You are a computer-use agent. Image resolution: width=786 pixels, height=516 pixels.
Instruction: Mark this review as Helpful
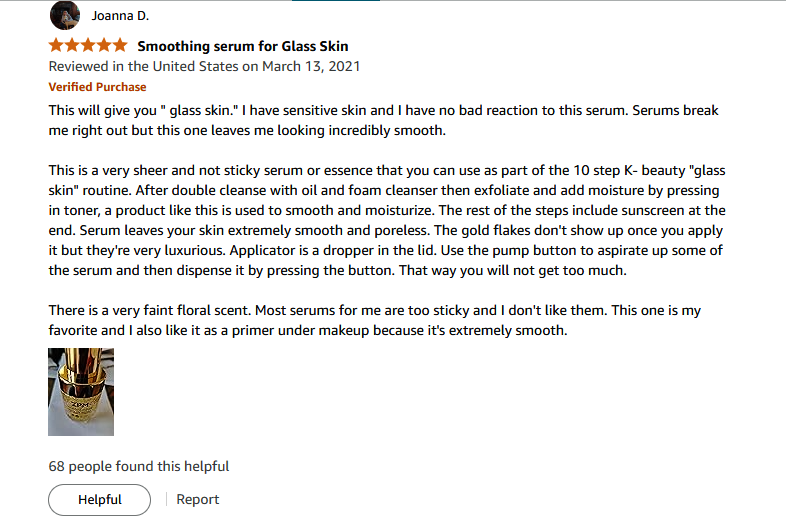tap(99, 499)
